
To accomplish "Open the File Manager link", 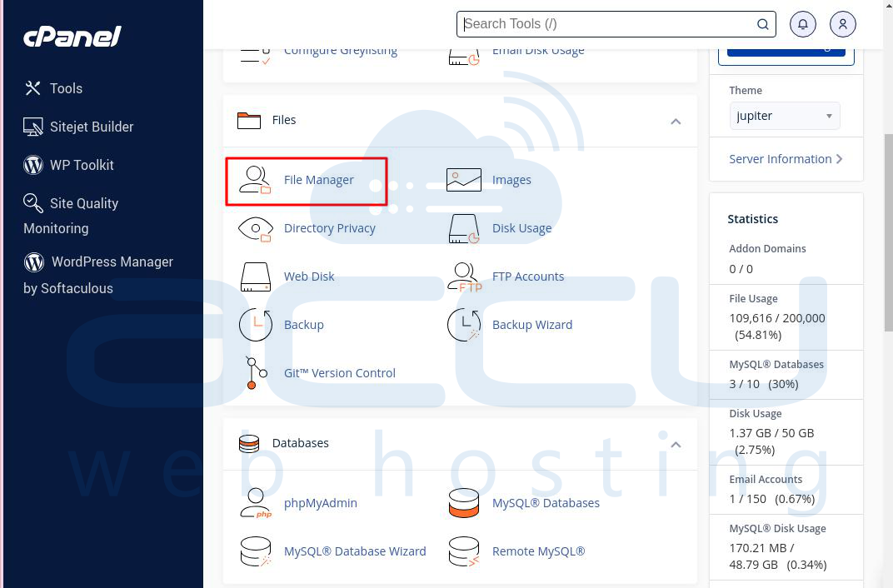I will coord(319,180).
